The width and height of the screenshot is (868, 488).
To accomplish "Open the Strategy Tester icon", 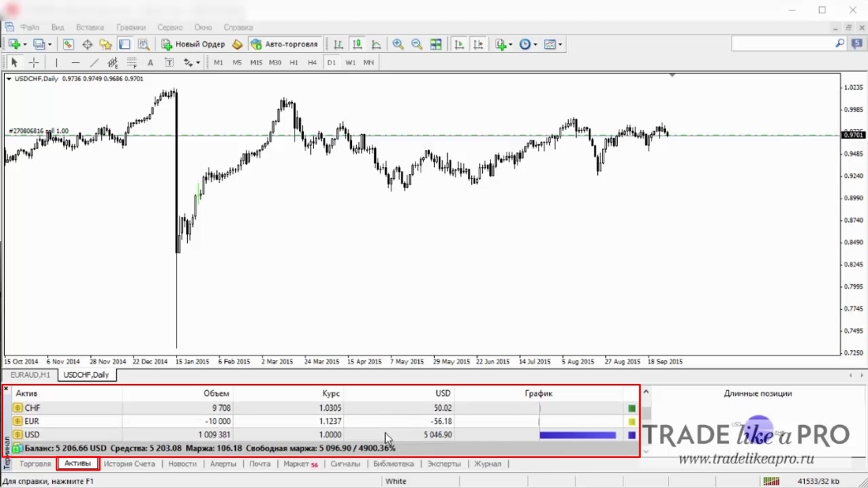I will [x=144, y=44].
